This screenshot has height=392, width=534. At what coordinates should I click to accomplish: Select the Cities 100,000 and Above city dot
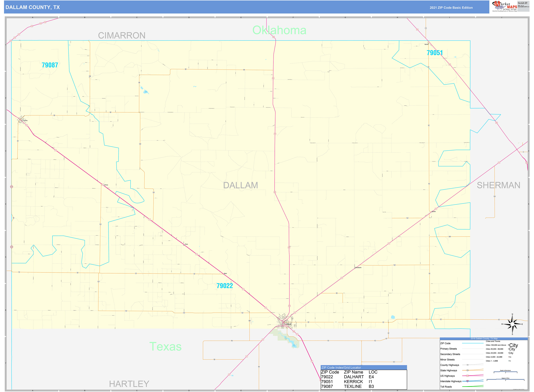(508, 345)
